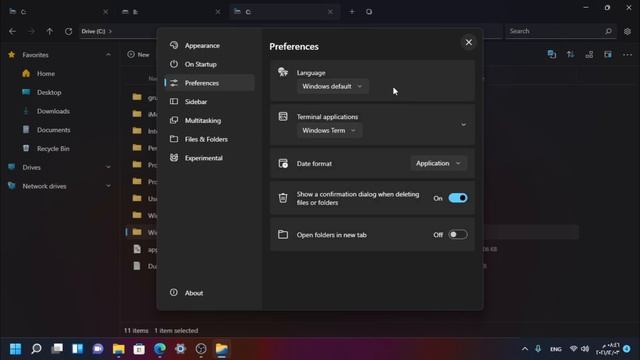The image size is (640, 360).
Task: Open the Terminal applications dropdown
Action: [x=329, y=131]
